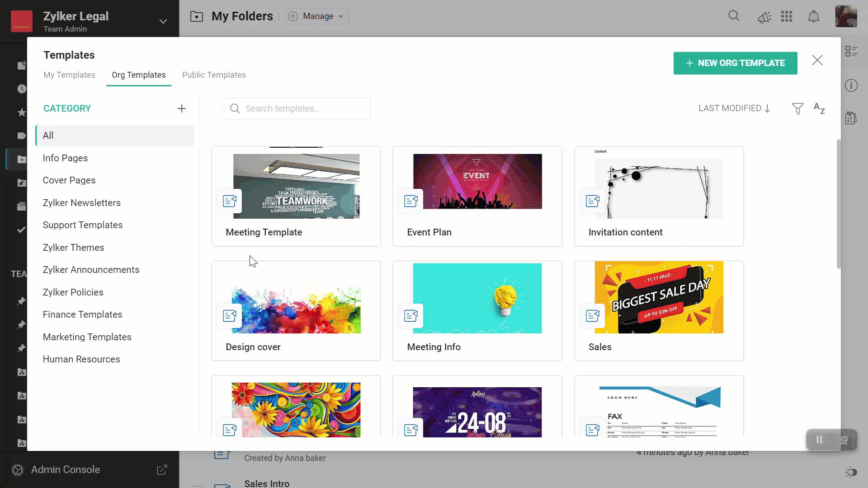Switch to Org Templates tab
The height and width of the screenshot is (488, 868).
tap(139, 75)
